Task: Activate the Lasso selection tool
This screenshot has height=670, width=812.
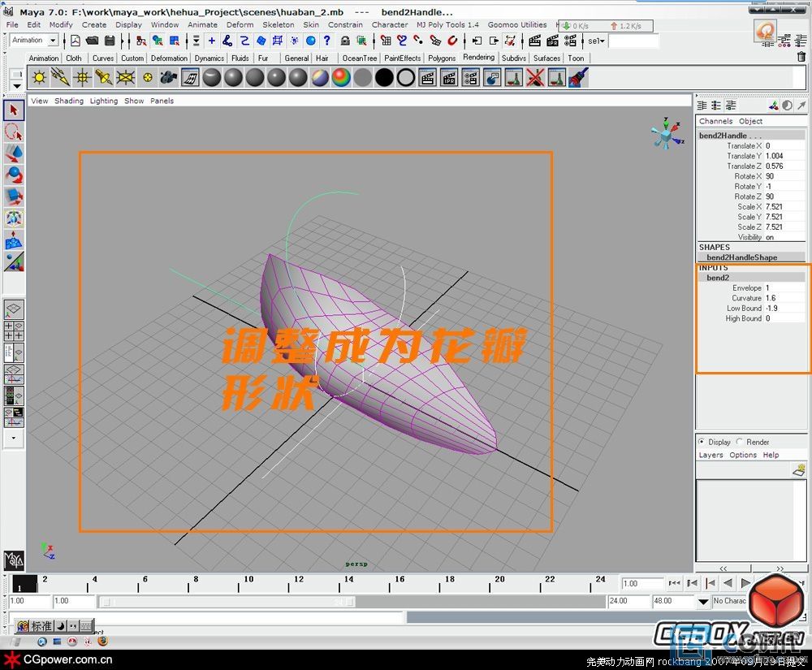Action: click(14, 132)
